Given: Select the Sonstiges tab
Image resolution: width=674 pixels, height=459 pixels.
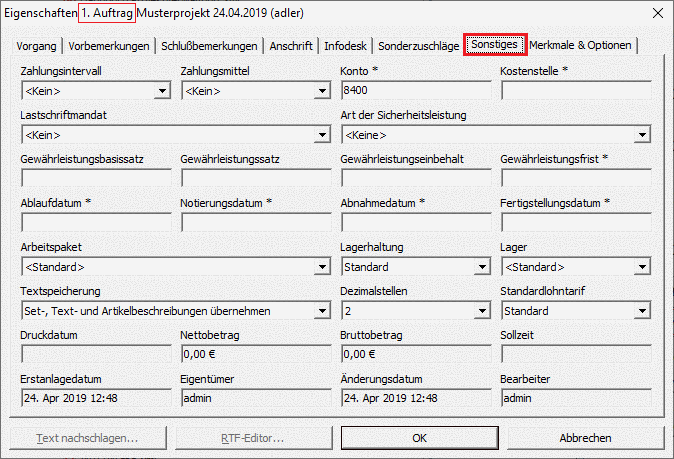Looking at the screenshot, I should tap(495, 45).
